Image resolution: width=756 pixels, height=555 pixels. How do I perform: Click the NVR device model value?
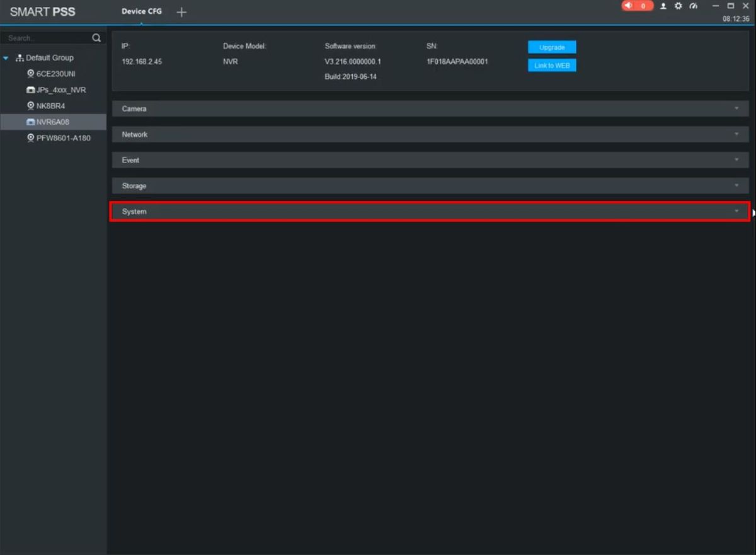coord(230,62)
